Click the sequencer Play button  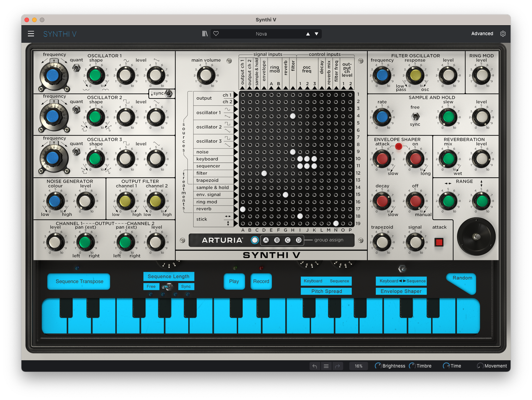click(x=234, y=282)
